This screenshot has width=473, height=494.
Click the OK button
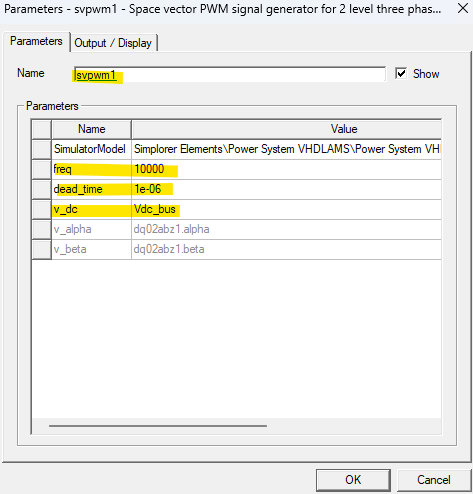(353, 480)
